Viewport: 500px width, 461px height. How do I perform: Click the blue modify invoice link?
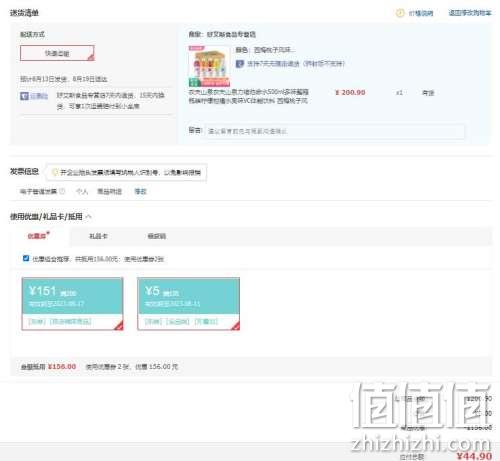pos(140,191)
